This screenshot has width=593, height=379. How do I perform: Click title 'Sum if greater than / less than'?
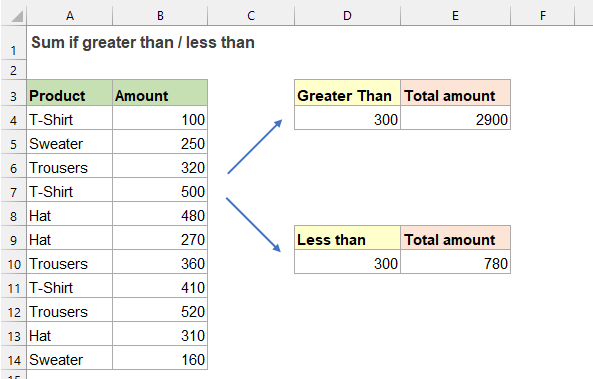point(143,42)
